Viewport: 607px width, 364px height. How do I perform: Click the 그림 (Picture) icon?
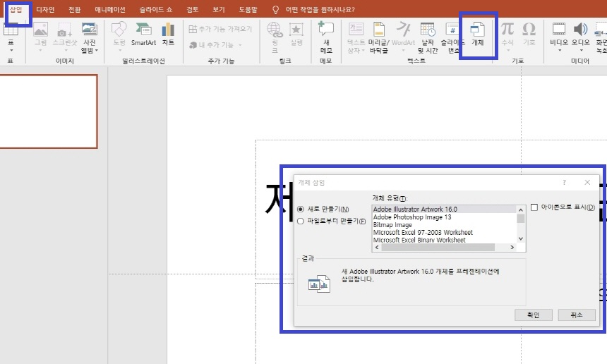40,30
